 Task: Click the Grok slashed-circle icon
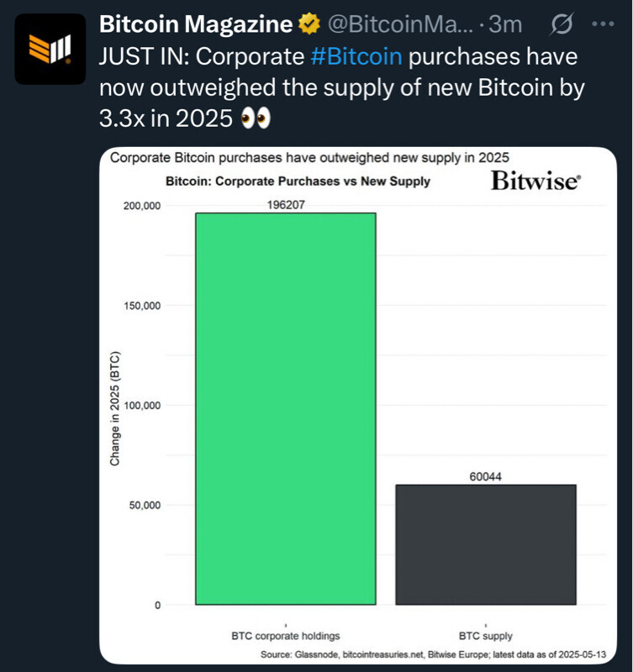[x=559, y=25]
